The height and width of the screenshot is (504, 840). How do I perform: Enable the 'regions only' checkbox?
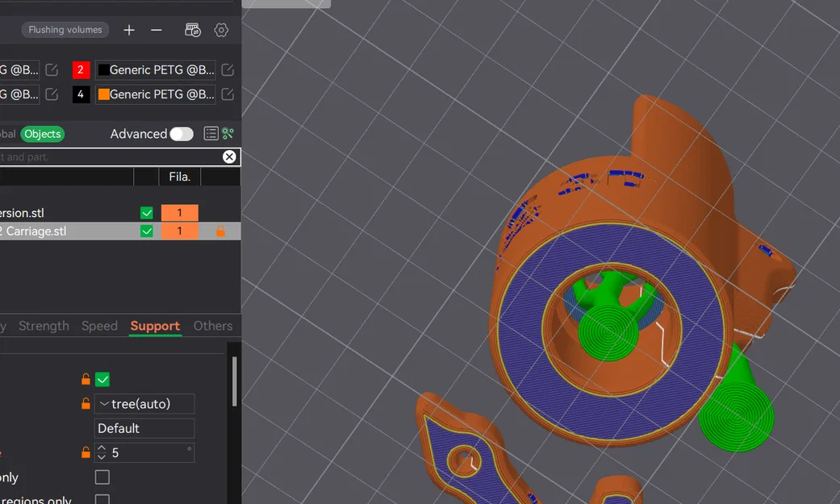pos(102,499)
